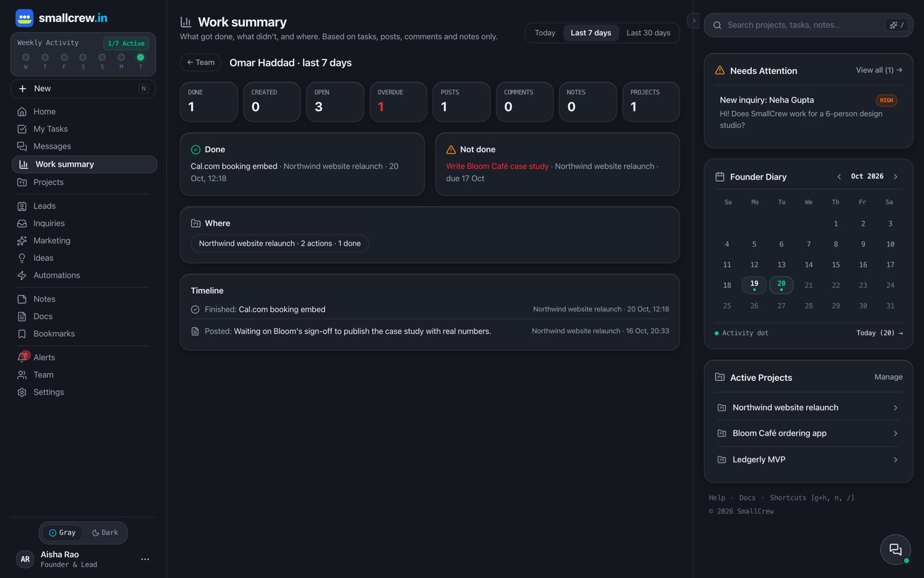Click the smallcrew.in logo icon
The height and width of the screenshot is (578, 924).
pos(24,18)
